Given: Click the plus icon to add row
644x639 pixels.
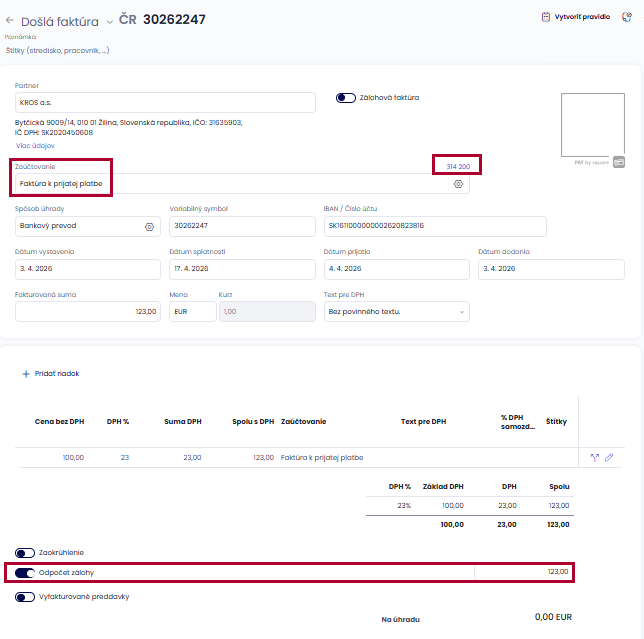Looking at the screenshot, I should (26, 374).
